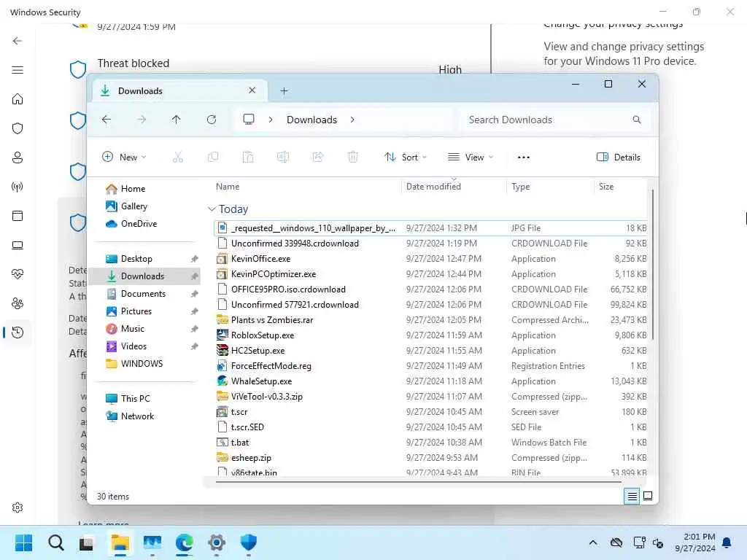Viewport: 747px width, 560px height.
Task: Close the Downloads tab
Action: click(x=252, y=90)
